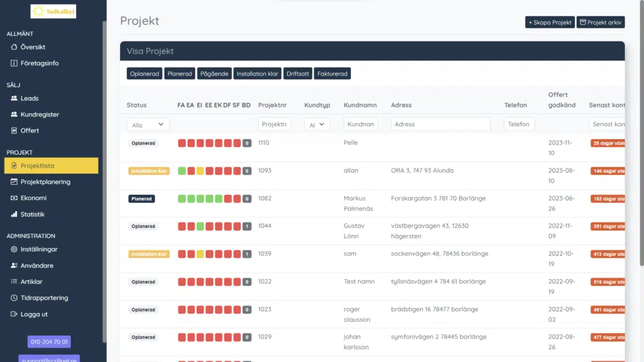Click the BD counter badge for project 1044
The height and width of the screenshot is (362, 644).
[247, 226]
